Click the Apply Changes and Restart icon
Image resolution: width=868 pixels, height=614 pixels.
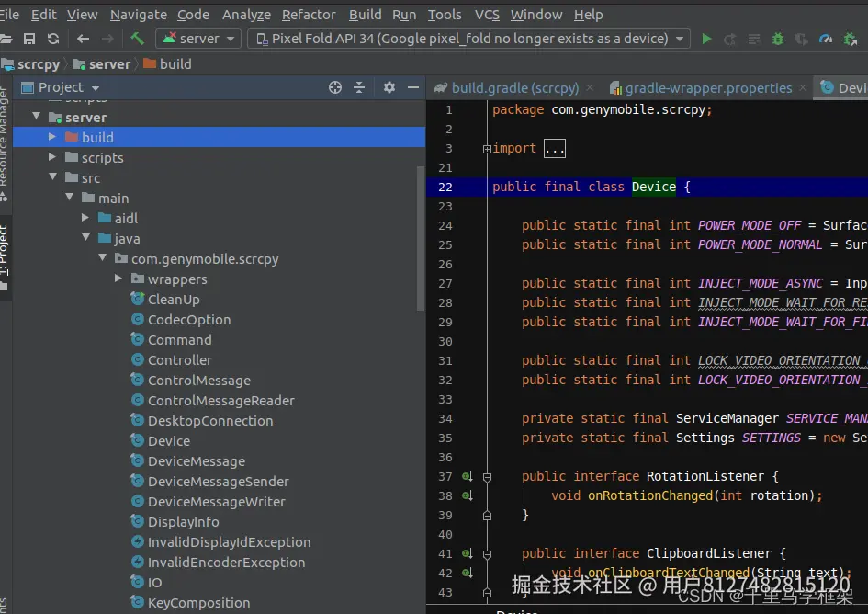pyautogui.click(x=730, y=39)
